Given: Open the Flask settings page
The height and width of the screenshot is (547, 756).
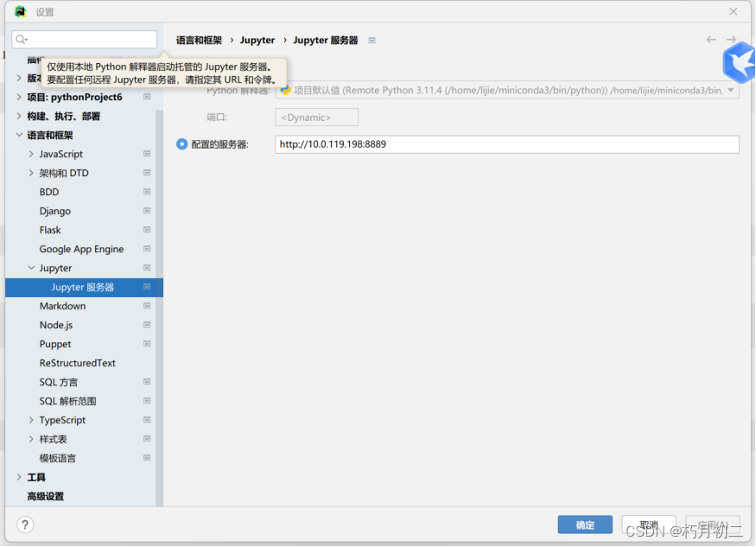Looking at the screenshot, I should click(x=50, y=230).
